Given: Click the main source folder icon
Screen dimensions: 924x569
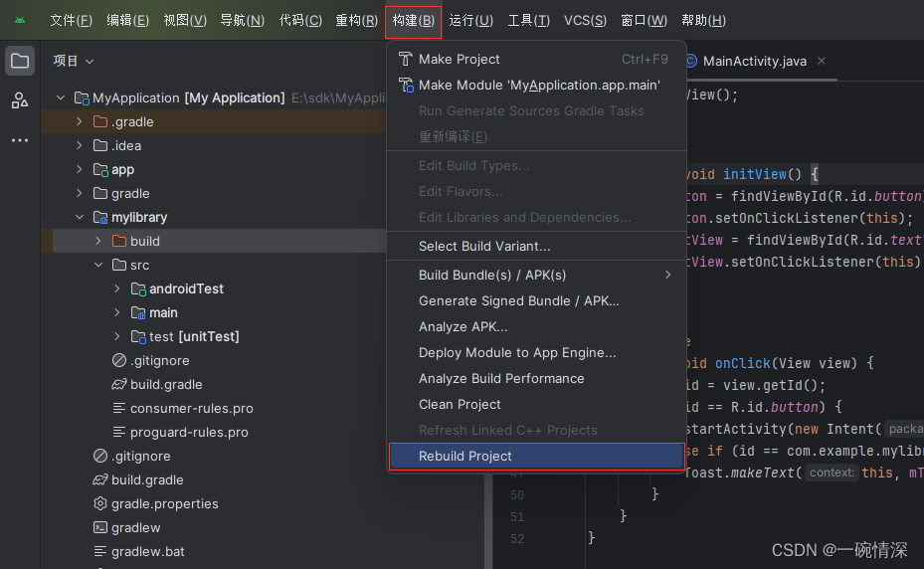Looking at the screenshot, I should (138, 312).
